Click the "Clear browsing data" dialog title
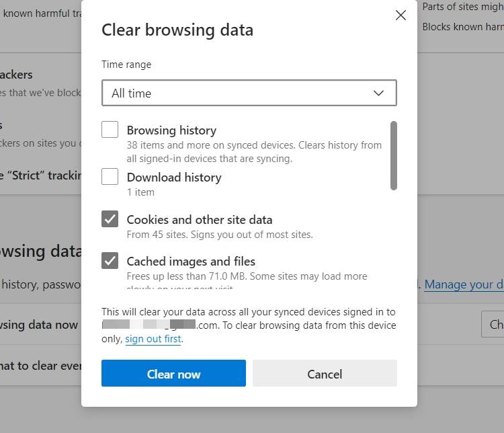This screenshot has width=504, height=433. 177,30
